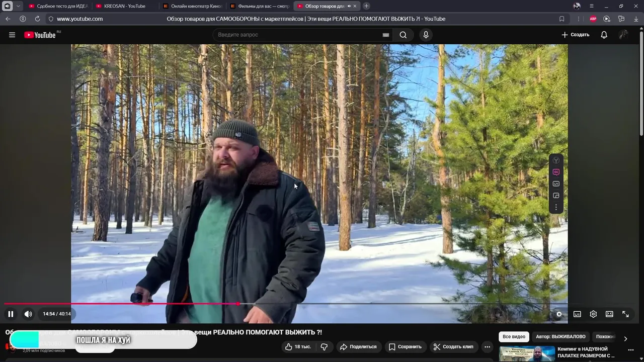644x362 pixels.
Task: Open more actions ellipsis under the video
Action: coord(487,347)
